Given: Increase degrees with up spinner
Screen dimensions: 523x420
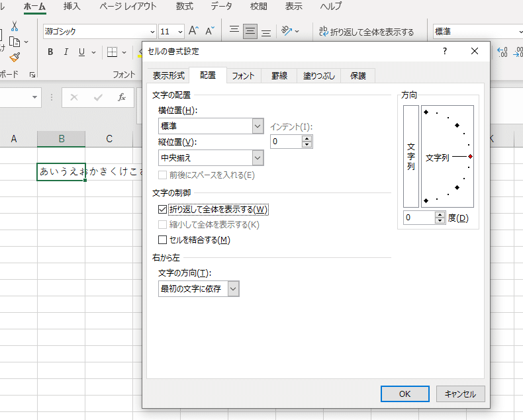Looking at the screenshot, I should (440, 215).
